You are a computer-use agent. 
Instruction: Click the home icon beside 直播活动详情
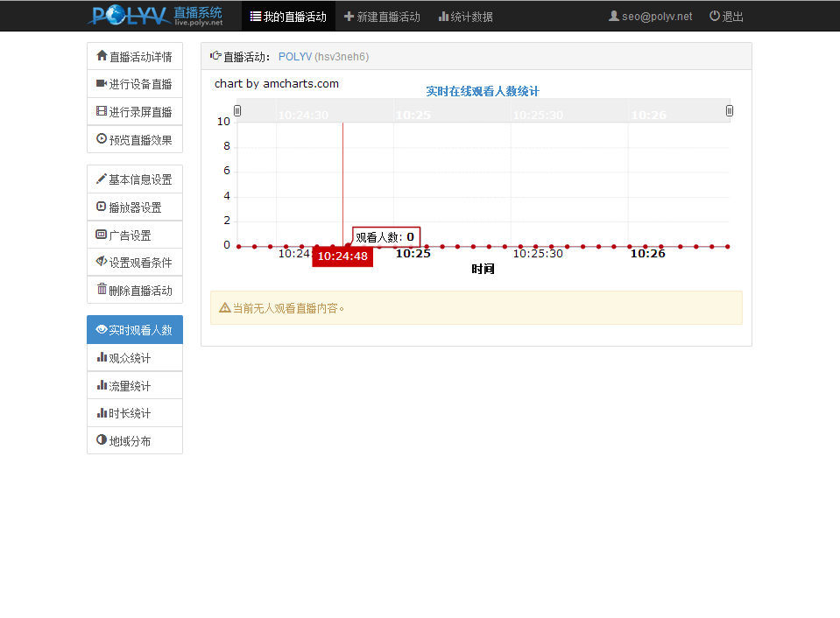[x=102, y=56]
